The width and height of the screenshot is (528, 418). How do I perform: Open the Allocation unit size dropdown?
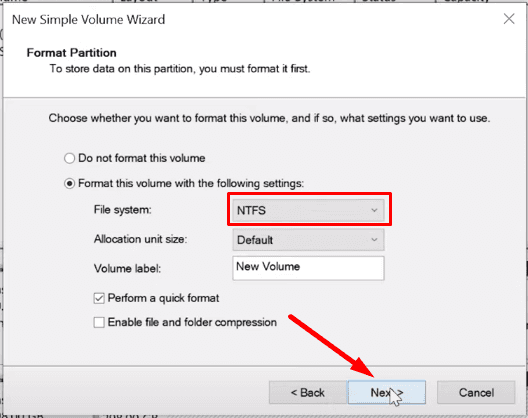pyautogui.click(x=308, y=240)
